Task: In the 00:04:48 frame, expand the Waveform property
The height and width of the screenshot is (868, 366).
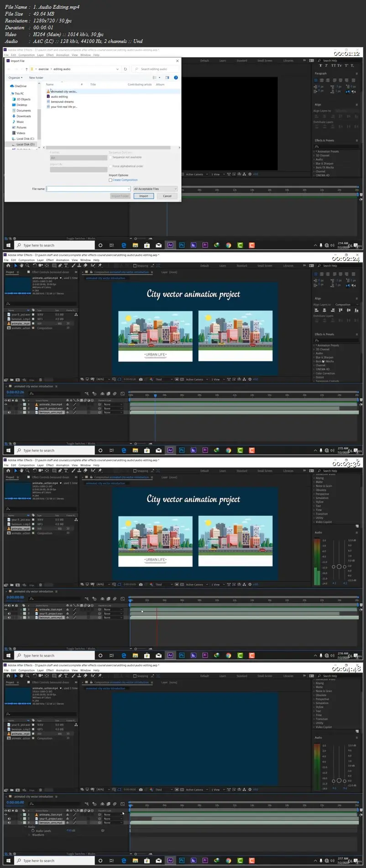Action: click(30, 835)
